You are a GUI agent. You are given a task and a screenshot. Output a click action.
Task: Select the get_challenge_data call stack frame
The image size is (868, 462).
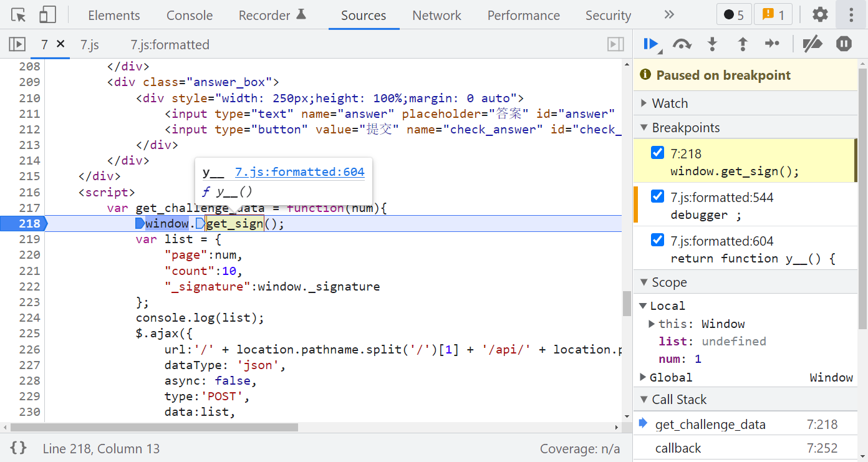point(745,425)
